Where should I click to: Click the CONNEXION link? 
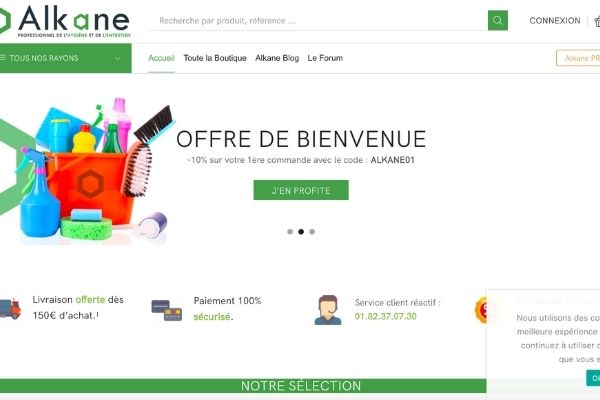[555, 21]
